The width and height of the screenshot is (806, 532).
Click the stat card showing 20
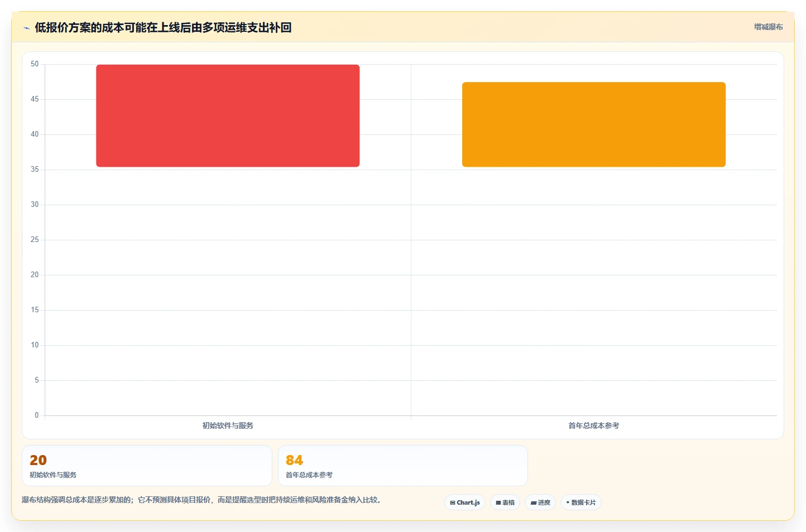(147, 466)
